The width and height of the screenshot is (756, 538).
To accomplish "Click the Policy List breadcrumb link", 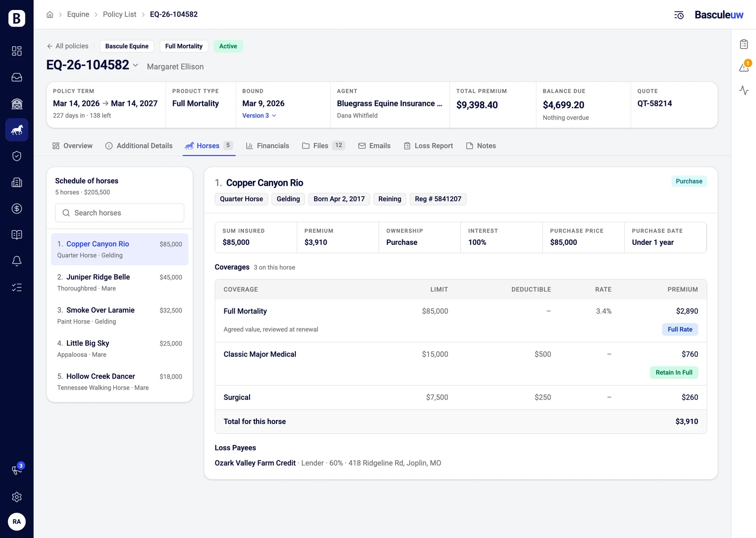I will 120,15.
